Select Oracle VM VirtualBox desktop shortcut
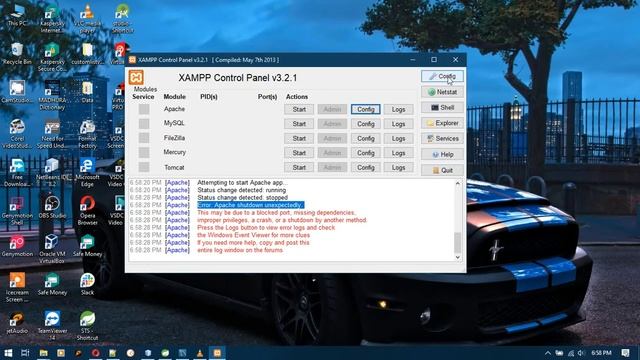The image size is (640, 360). coord(52,249)
